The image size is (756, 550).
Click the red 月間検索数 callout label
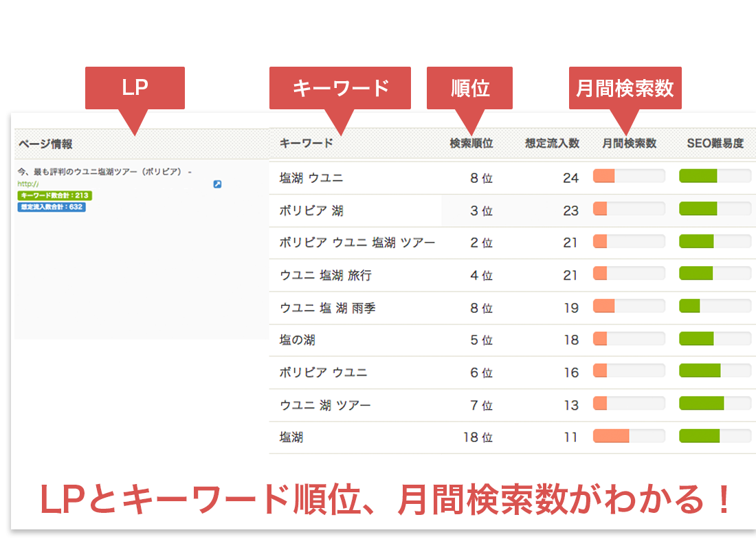click(x=625, y=87)
